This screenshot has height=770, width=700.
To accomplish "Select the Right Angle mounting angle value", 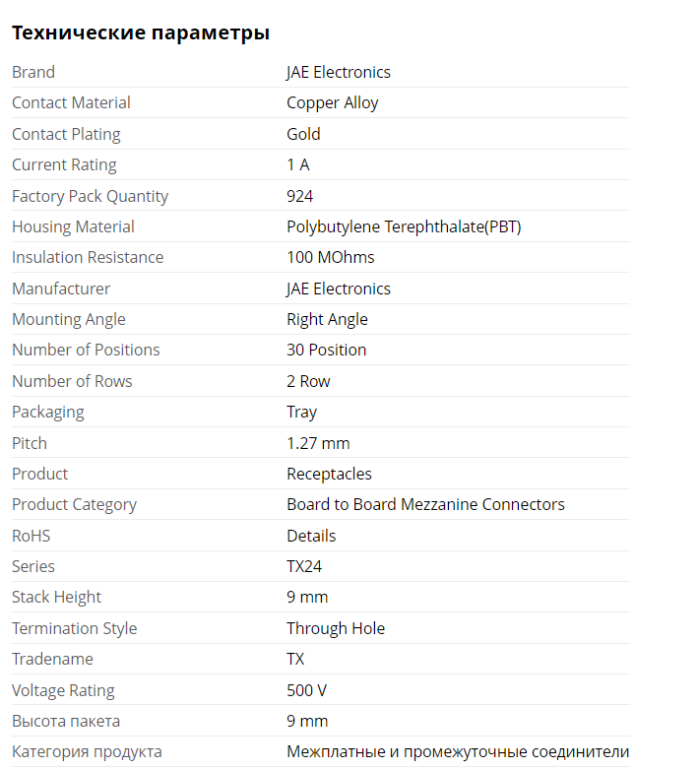I will tap(327, 319).
